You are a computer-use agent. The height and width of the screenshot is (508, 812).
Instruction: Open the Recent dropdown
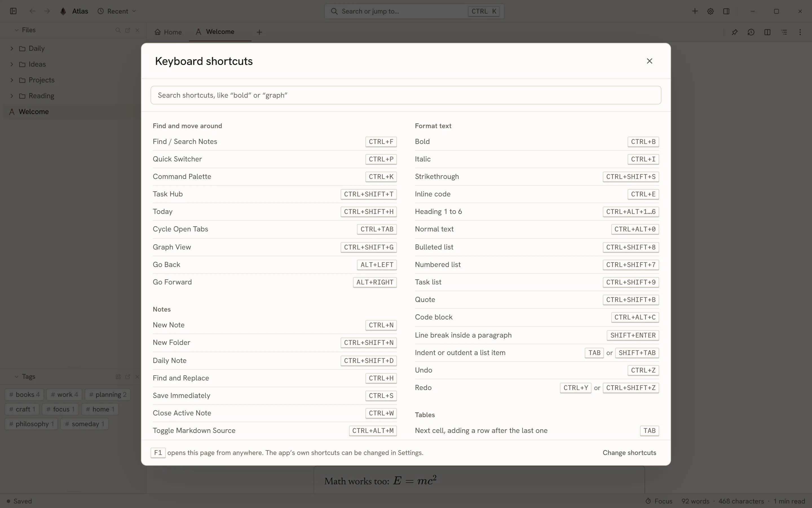[117, 11]
